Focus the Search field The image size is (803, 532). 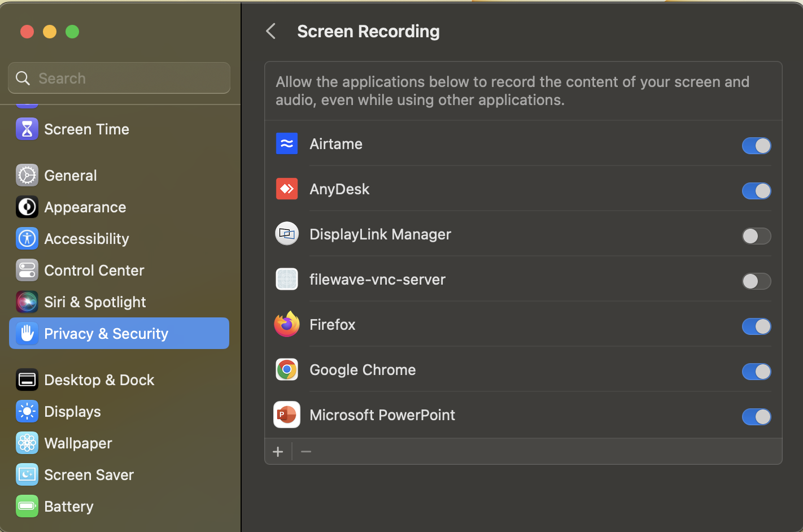click(119, 78)
